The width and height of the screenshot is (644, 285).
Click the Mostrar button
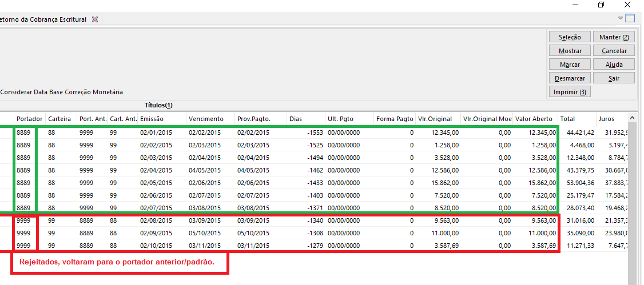(570, 51)
